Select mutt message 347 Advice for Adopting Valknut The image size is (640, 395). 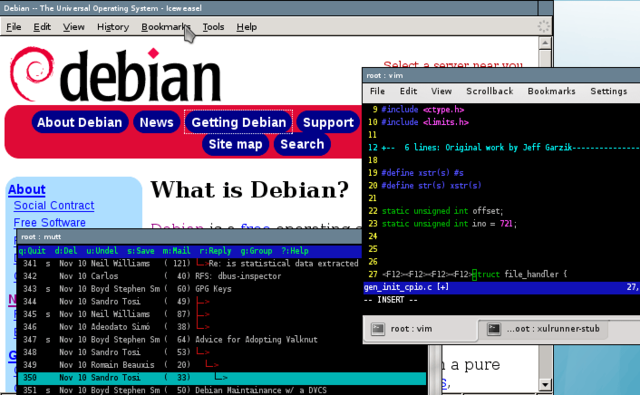click(x=189, y=339)
